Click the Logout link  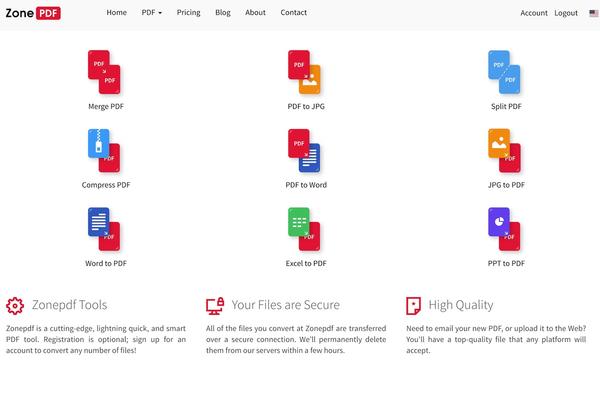click(566, 13)
